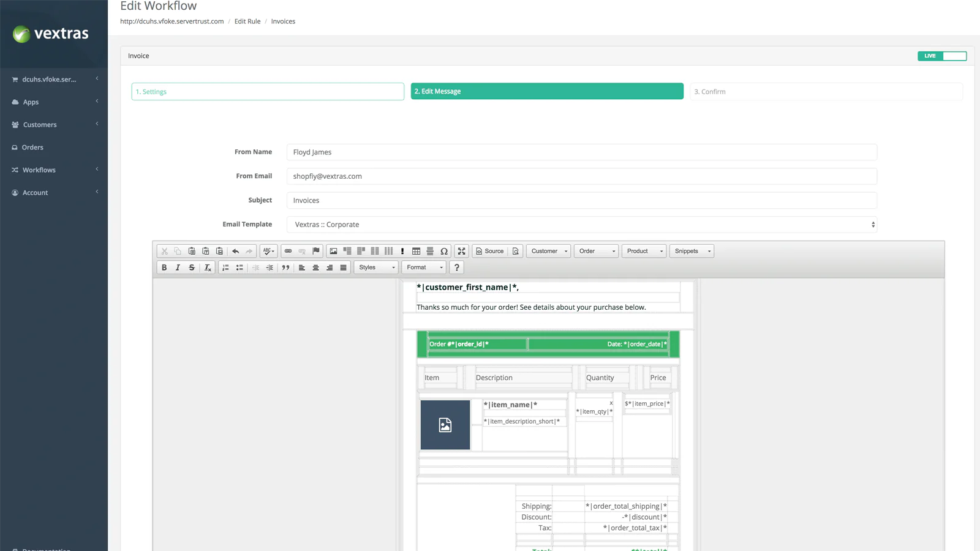Open the Styles dropdown
The height and width of the screenshot is (551, 980).
pos(376,268)
